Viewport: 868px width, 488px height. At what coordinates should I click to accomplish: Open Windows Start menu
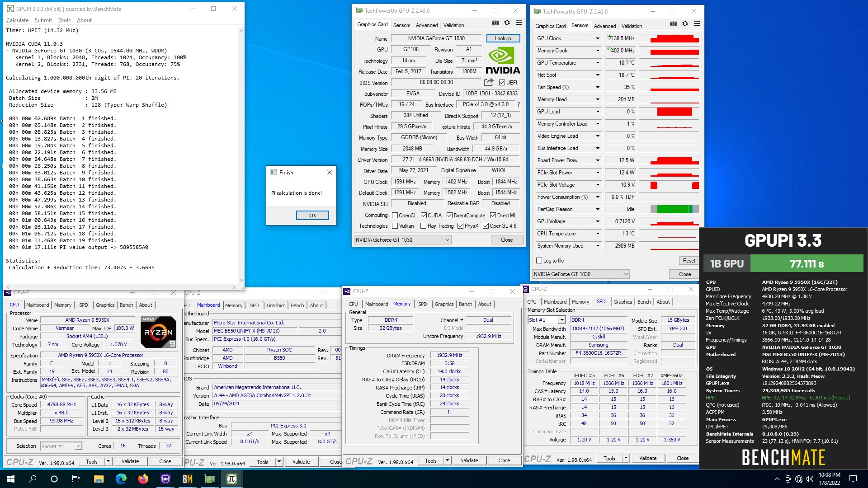[x=11, y=479]
